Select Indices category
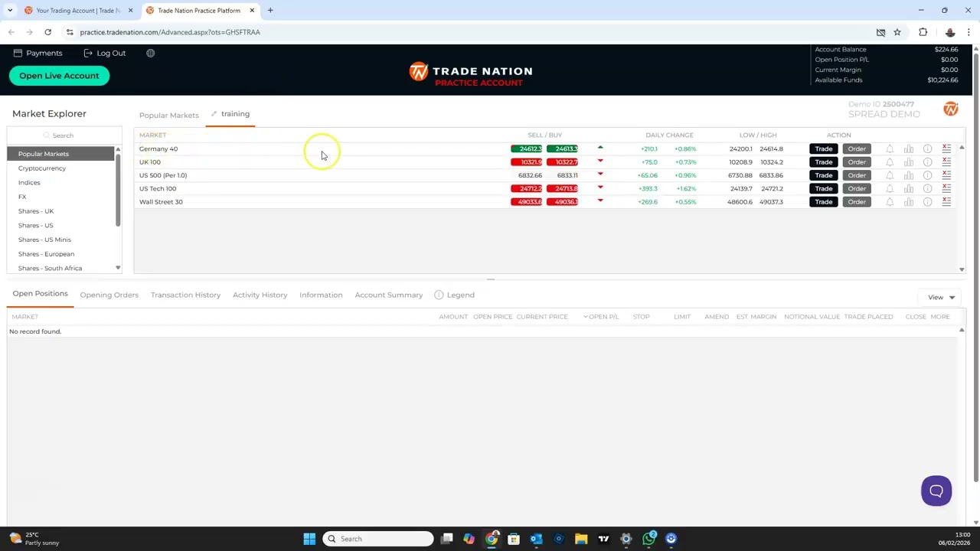 coord(29,182)
